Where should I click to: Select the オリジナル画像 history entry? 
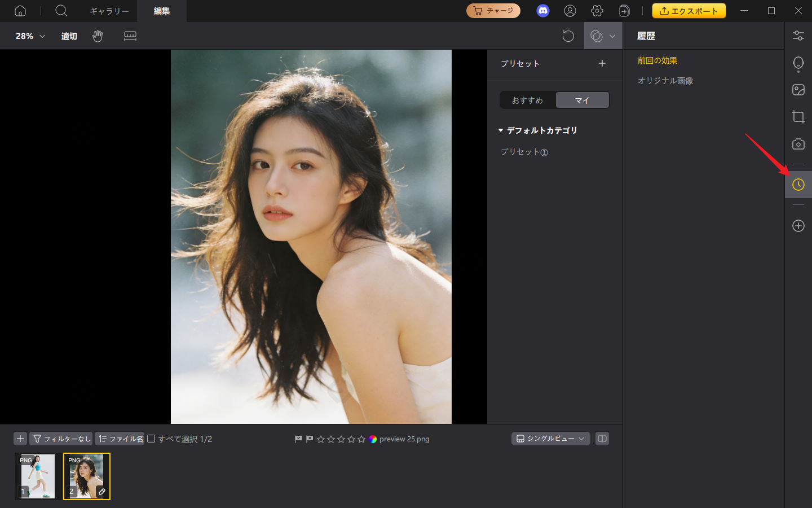[x=665, y=80]
